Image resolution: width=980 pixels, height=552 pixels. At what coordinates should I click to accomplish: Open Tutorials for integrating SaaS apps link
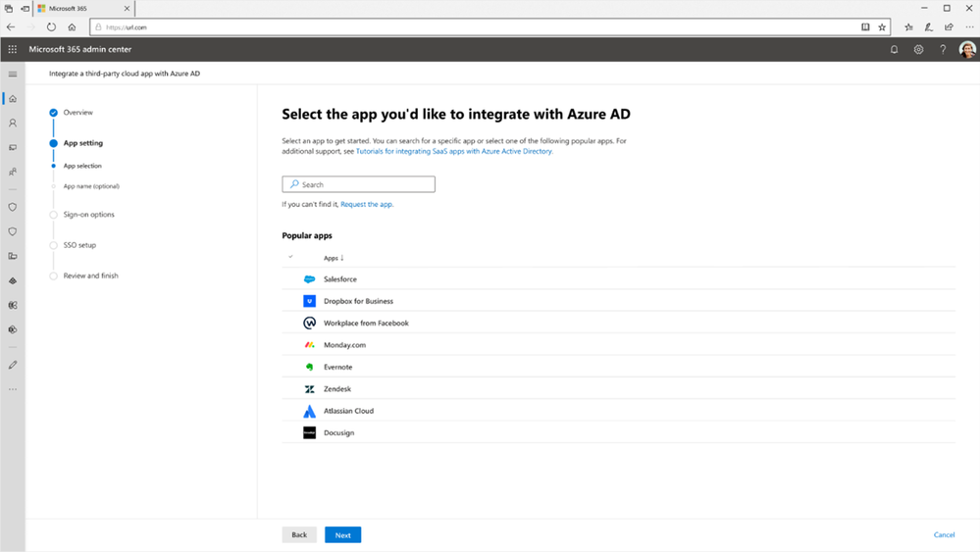click(454, 151)
